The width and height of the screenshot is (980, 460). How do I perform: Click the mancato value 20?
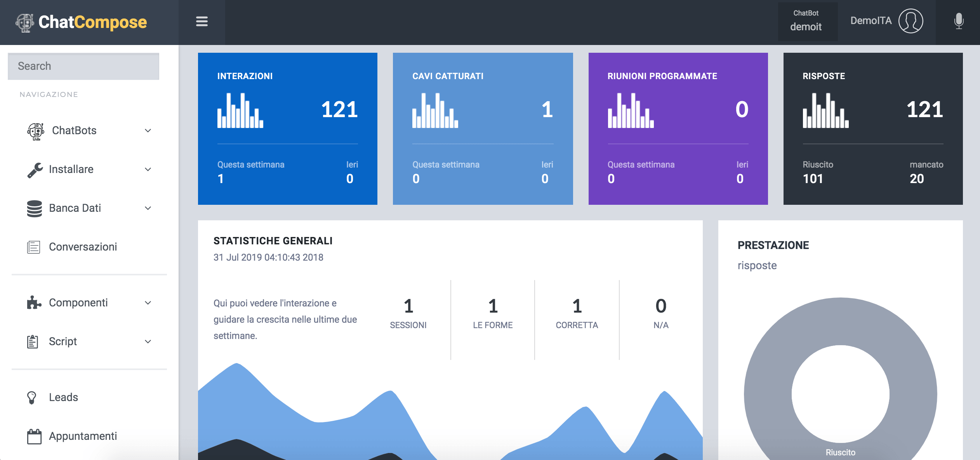[x=917, y=179]
